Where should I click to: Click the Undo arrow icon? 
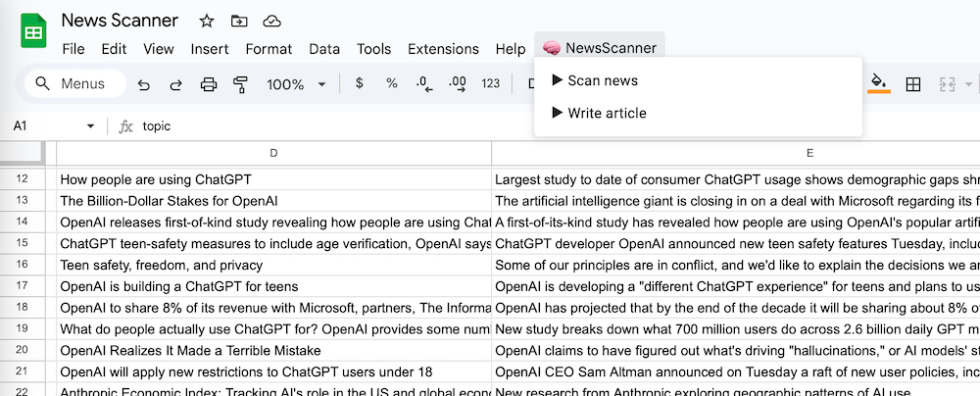(x=144, y=84)
